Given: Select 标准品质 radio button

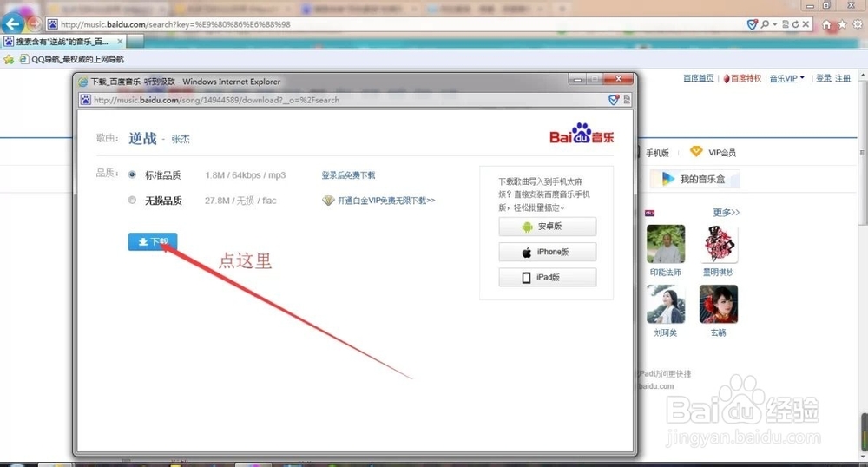Looking at the screenshot, I should (132, 174).
